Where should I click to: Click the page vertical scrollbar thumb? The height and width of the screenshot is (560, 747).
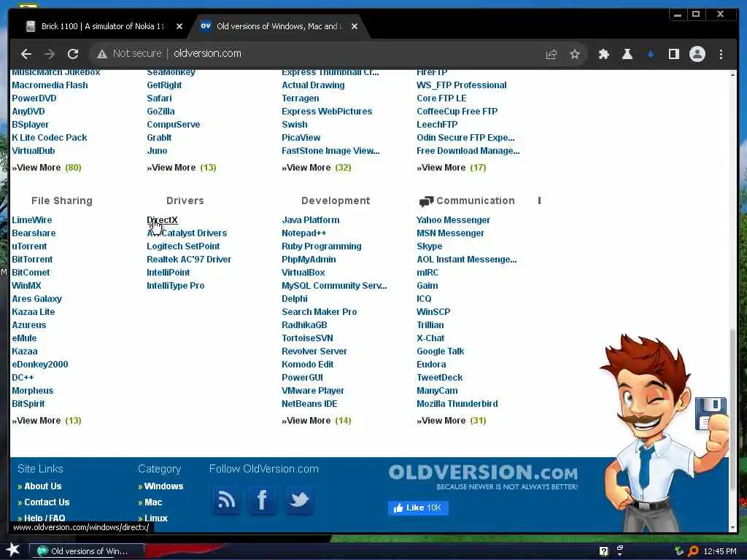(732, 410)
